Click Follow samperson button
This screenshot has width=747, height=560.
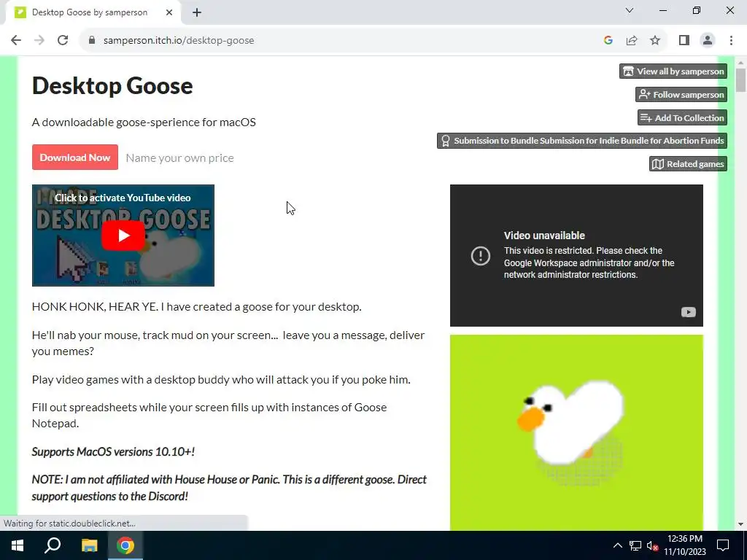click(x=681, y=95)
